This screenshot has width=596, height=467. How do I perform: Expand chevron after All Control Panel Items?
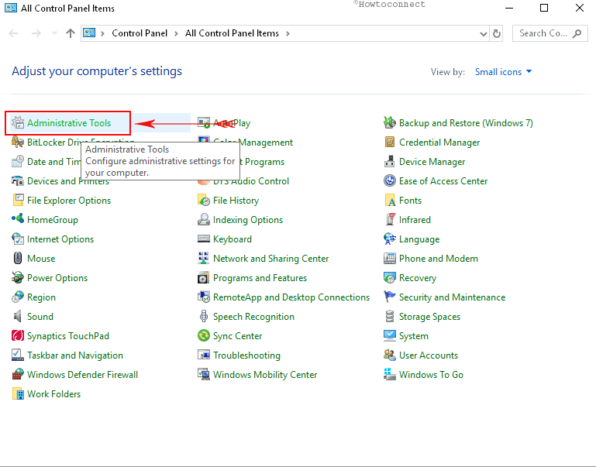288,34
